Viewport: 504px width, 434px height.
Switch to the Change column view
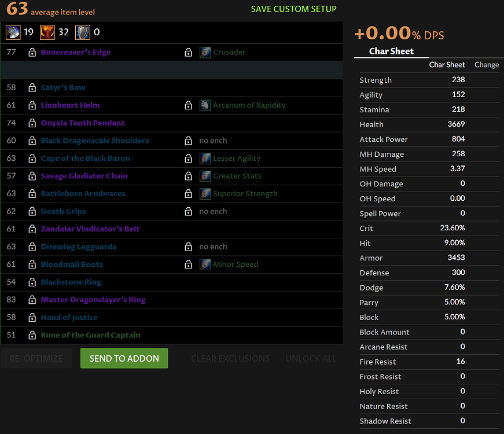coord(486,65)
